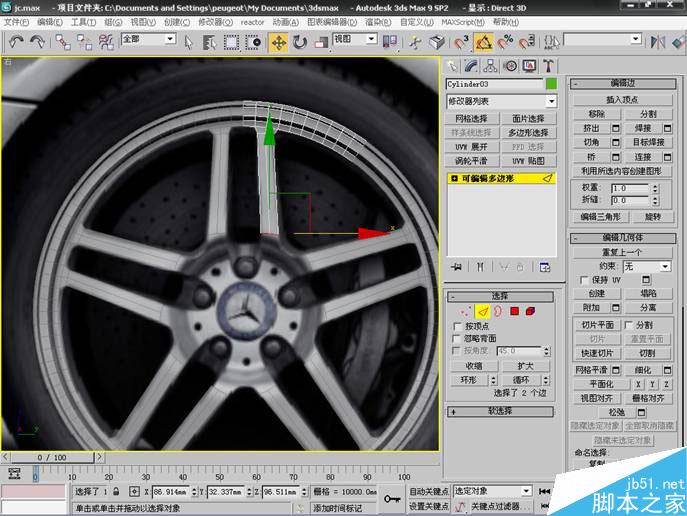
Task: Open the 修改器列表 dropdown
Action: click(x=551, y=101)
